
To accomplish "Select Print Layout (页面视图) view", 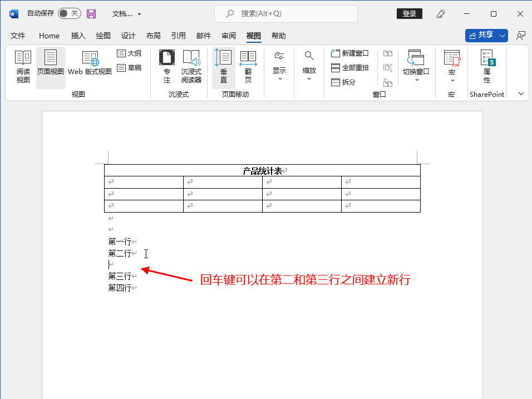I will (51, 67).
